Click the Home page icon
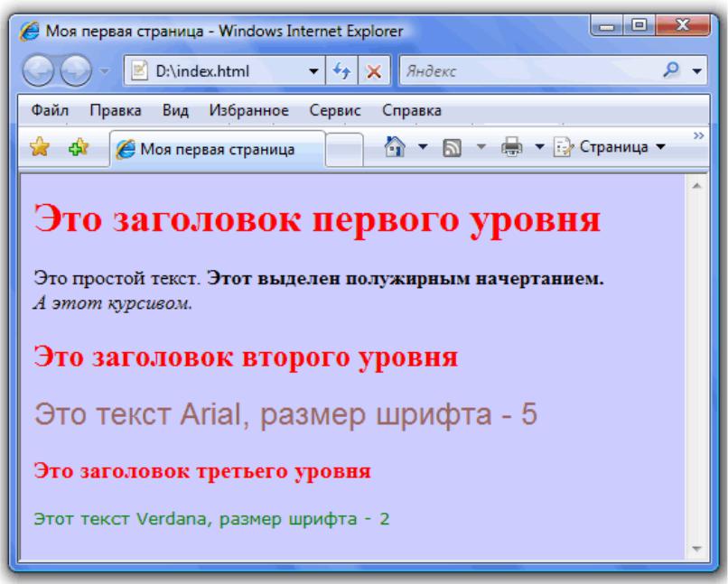This screenshot has width=728, height=584. coord(395,146)
